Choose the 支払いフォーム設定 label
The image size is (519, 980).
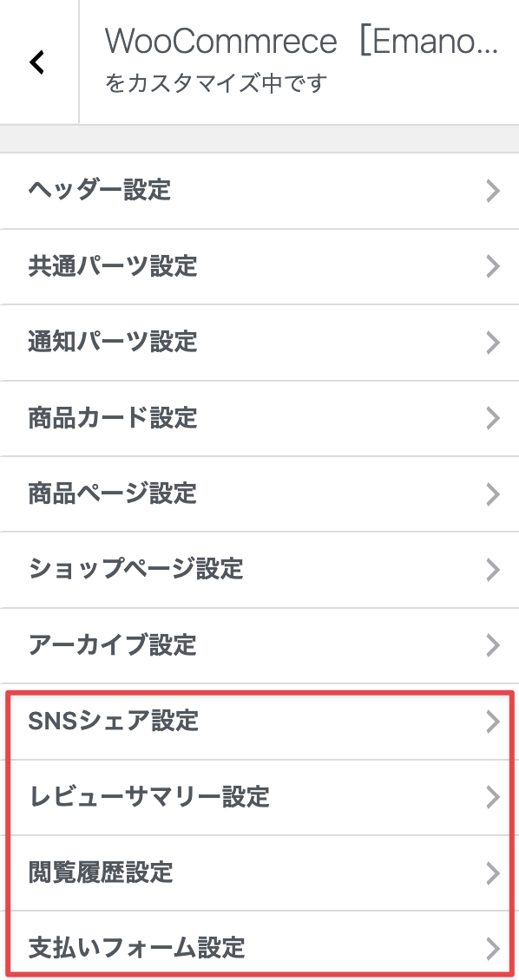pyautogui.click(x=137, y=948)
